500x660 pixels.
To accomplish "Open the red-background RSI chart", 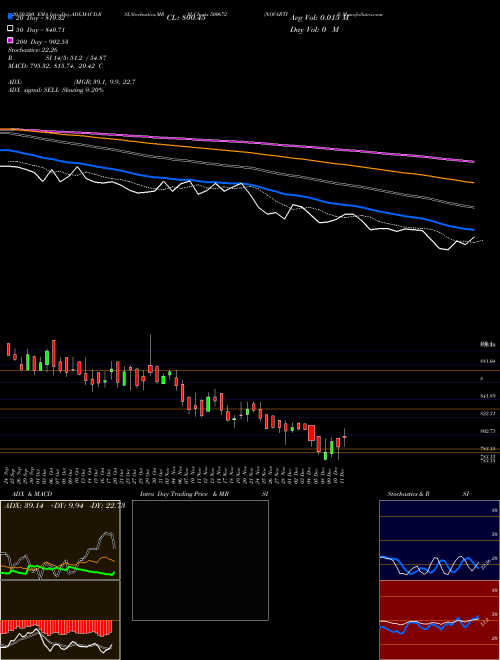I will pyautogui.click(x=439, y=620).
